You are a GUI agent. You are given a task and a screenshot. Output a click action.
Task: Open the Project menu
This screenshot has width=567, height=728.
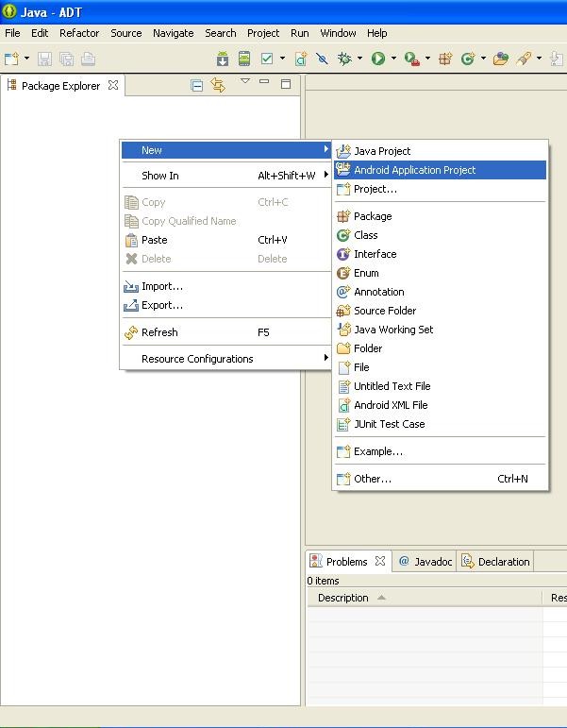pos(263,33)
